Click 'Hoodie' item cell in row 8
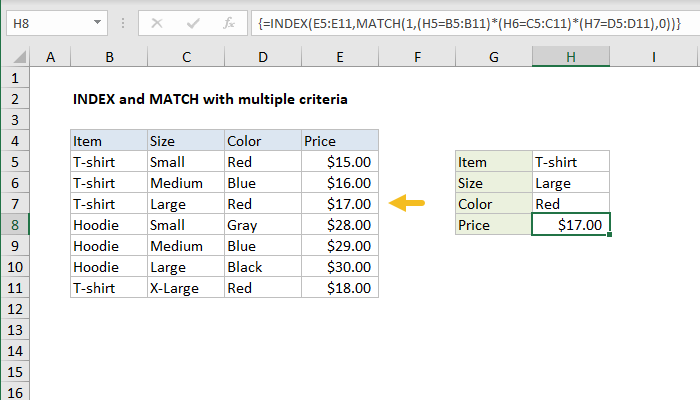Viewport: 700px width, 400px height. (109, 225)
